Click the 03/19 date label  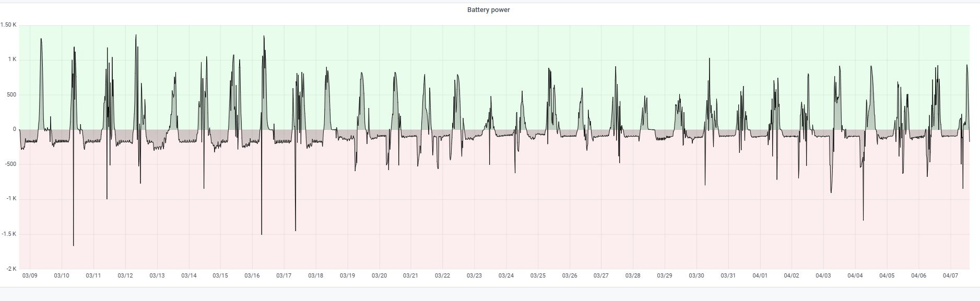click(348, 275)
